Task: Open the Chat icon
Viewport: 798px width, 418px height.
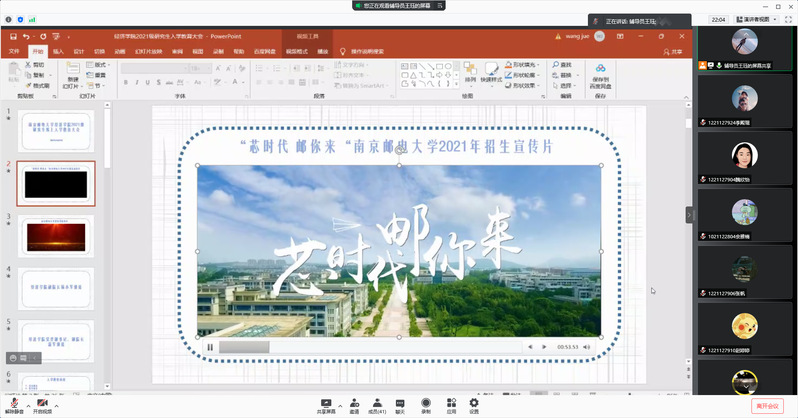Action: click(x=400, y=402)
